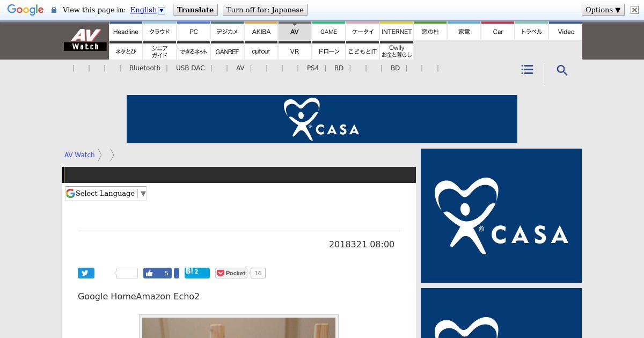The image size is (644, 338).
Task: Click the CASA top banner advertisement
Action: coord(322,119)
